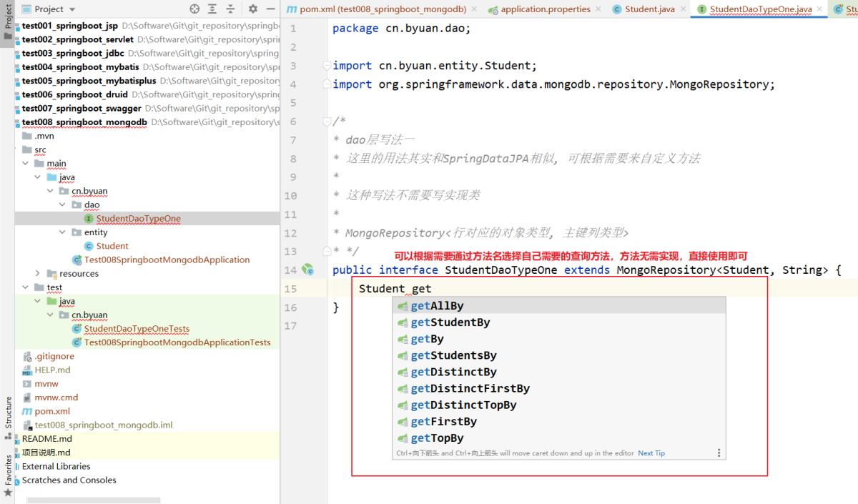Hide the Project panel with minus icon
Screen dimensions: 858x504
(270, 9)
